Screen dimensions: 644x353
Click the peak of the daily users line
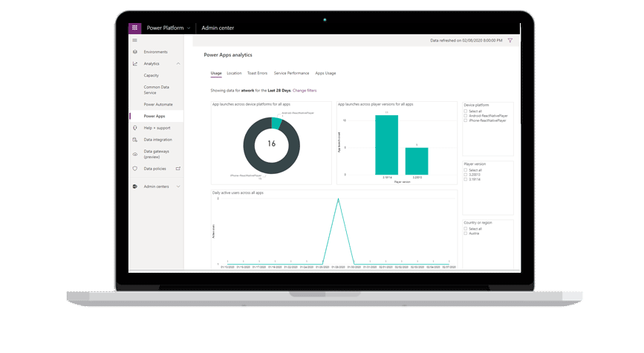(338, 199)
